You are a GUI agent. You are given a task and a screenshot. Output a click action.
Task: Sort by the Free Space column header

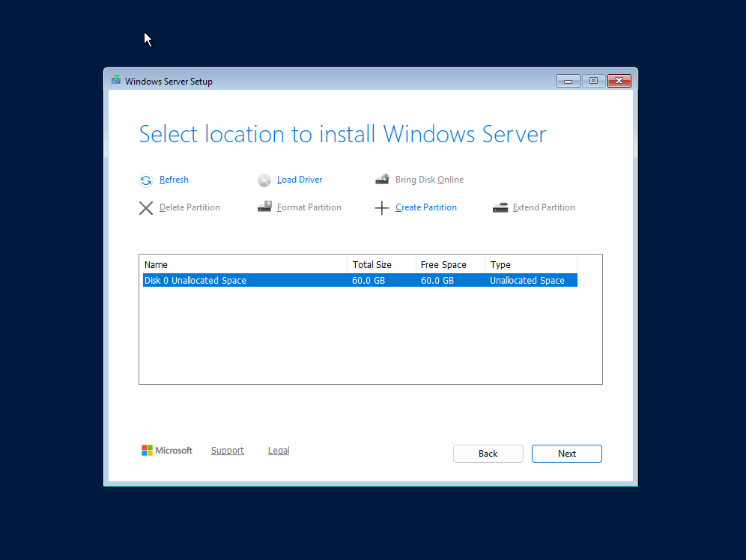(x=450, y=265)
